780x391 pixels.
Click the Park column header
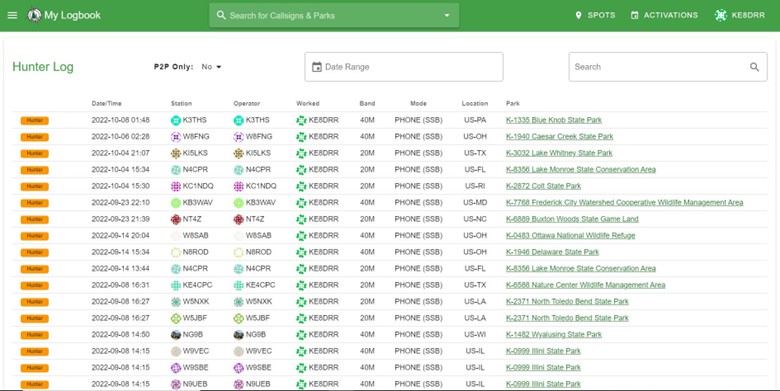[512, 103]
